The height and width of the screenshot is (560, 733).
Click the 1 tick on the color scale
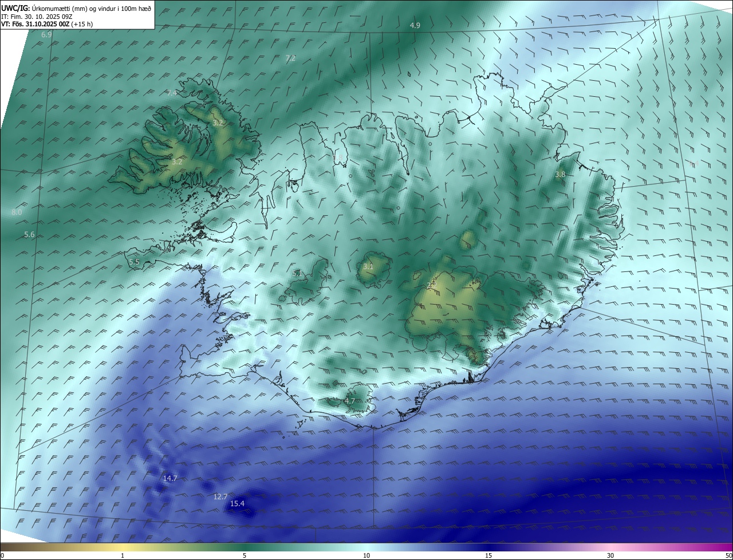coord(123,556)
